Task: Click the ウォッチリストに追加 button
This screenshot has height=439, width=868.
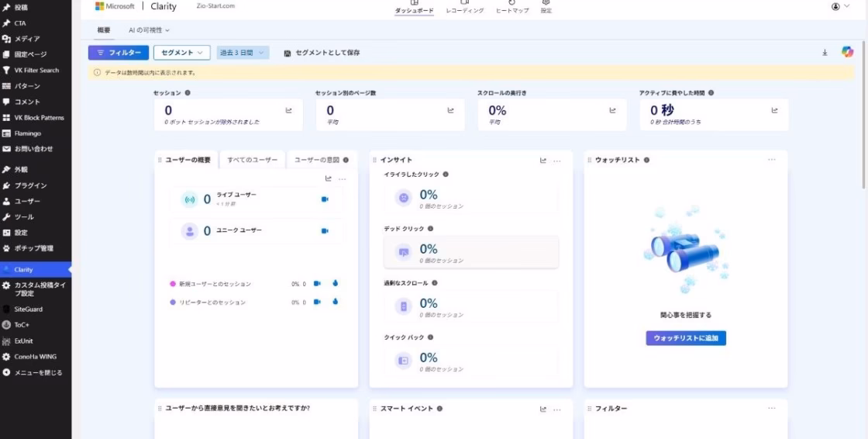Action: pyautogui.click(x=686, y=338)
